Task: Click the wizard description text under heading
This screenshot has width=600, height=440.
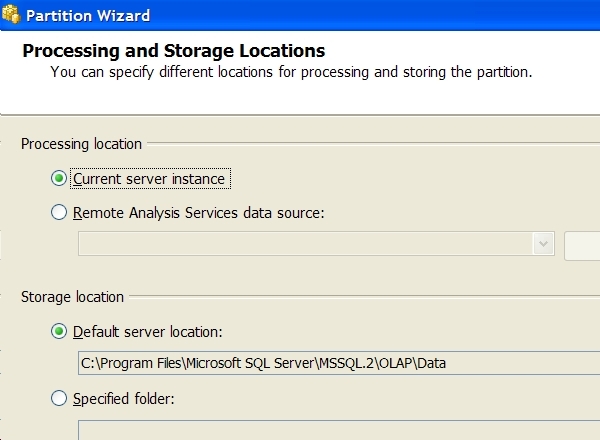Action: coord(291,72)
